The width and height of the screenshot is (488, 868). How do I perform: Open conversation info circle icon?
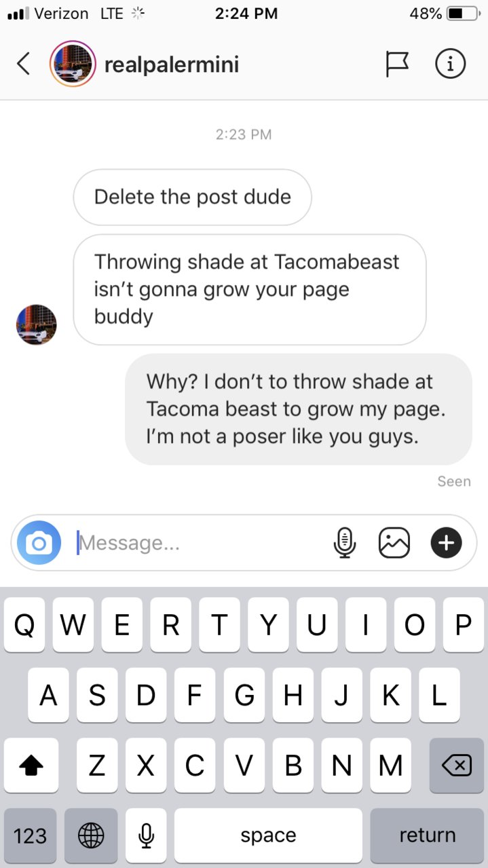pos(450,64)
